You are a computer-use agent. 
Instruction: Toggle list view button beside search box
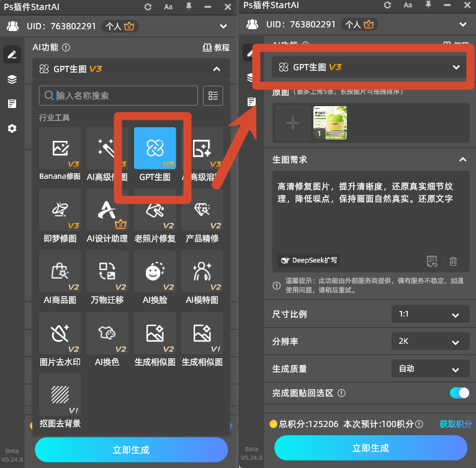coord(213,96)
